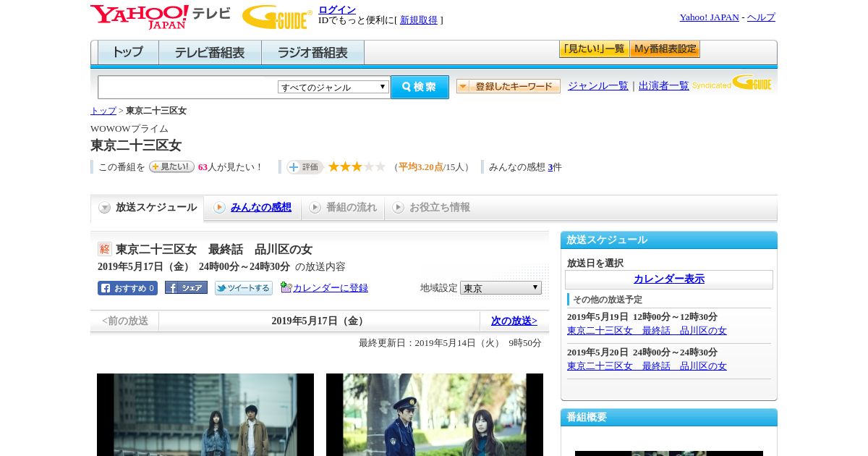The width and height of the screenshot is (868, 456).
Task: Click the 評価 plus button
Action: pos(305,167)
